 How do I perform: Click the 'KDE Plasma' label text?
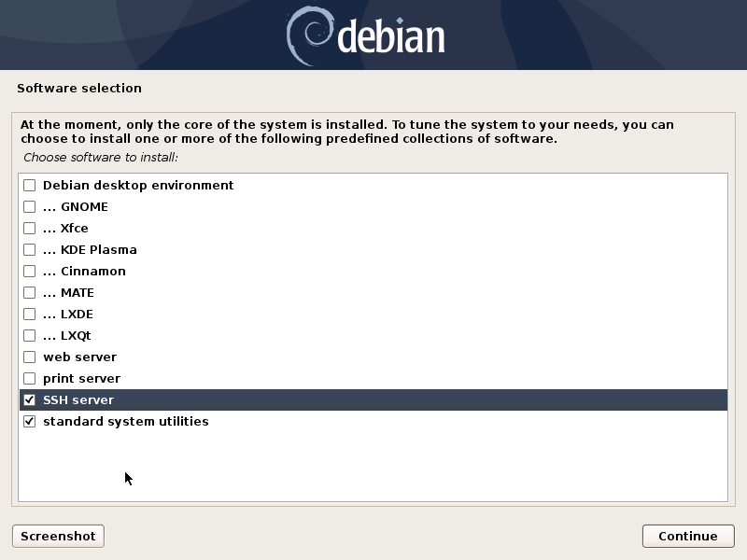[x=99, y=249]
